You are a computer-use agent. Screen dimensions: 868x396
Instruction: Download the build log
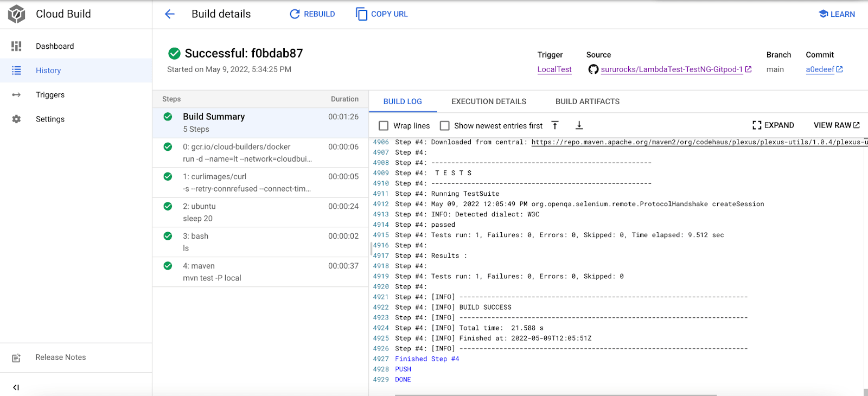579,125
